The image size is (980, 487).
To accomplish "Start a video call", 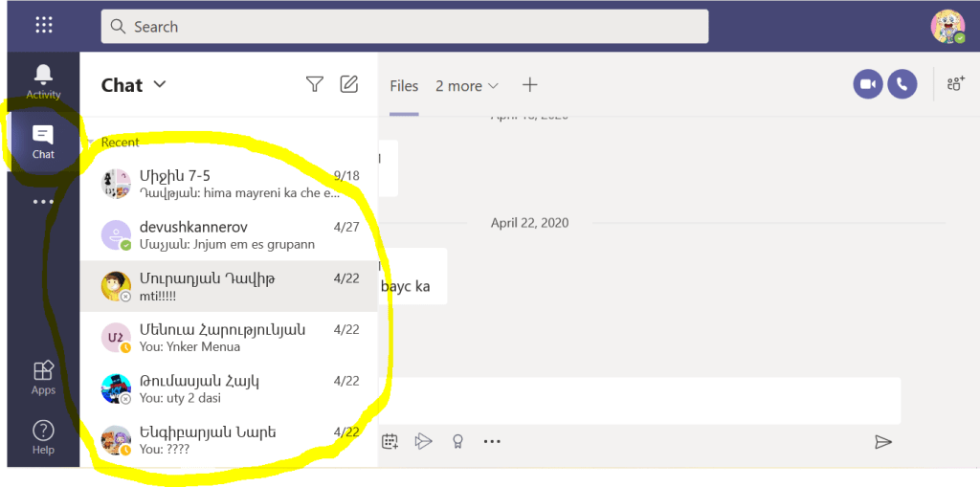I will click(868, 84).
